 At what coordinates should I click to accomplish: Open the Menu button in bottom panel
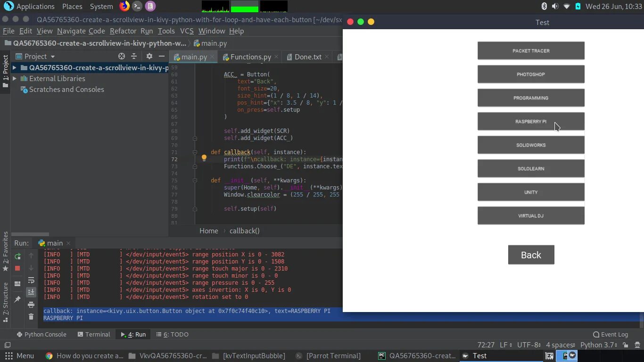pyautogui.click(x=19, y=356)
